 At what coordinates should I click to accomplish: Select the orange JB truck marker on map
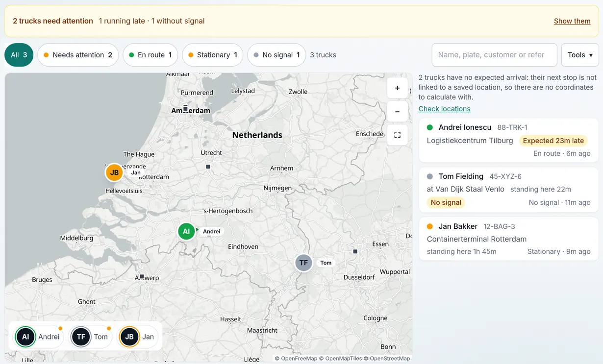point(114,172)
